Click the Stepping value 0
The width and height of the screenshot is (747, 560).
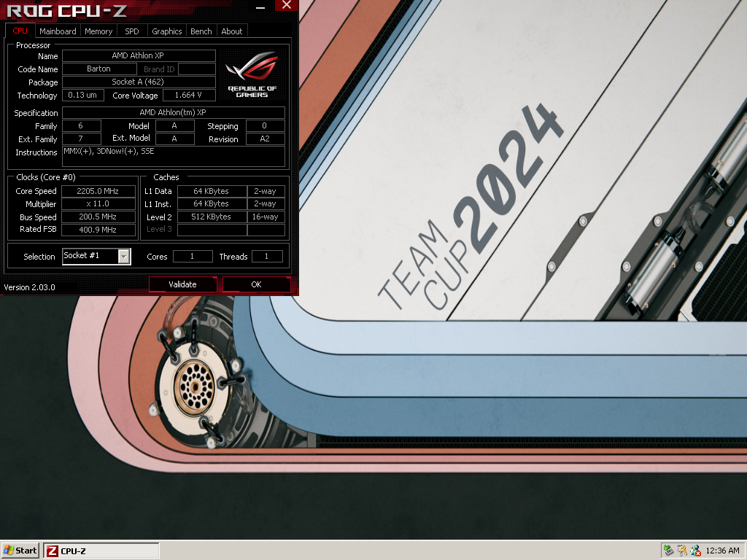pos(266,125)
